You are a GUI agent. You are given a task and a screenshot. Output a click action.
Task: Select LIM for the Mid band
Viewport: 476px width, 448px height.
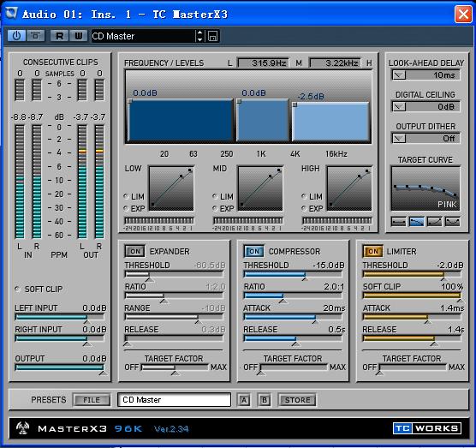click(215, 196)
